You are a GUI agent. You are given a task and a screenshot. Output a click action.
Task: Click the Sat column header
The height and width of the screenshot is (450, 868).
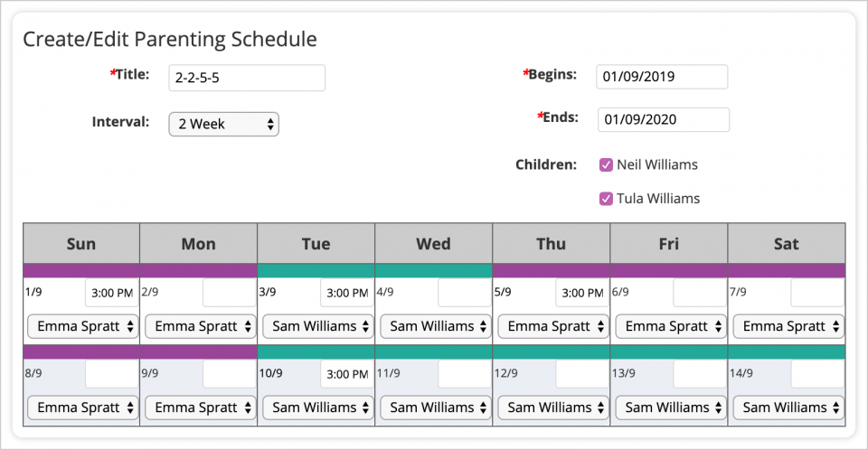pyautogui.click(x=787, y=244)
